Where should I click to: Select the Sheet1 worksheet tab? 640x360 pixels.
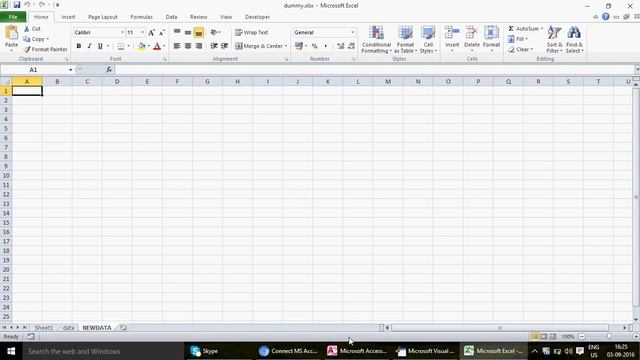[44, 328]
